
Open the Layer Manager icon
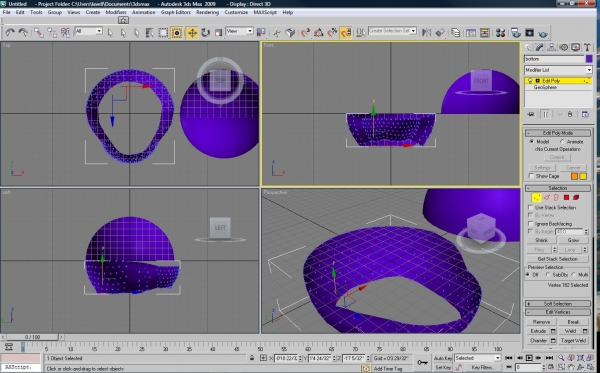455,33
